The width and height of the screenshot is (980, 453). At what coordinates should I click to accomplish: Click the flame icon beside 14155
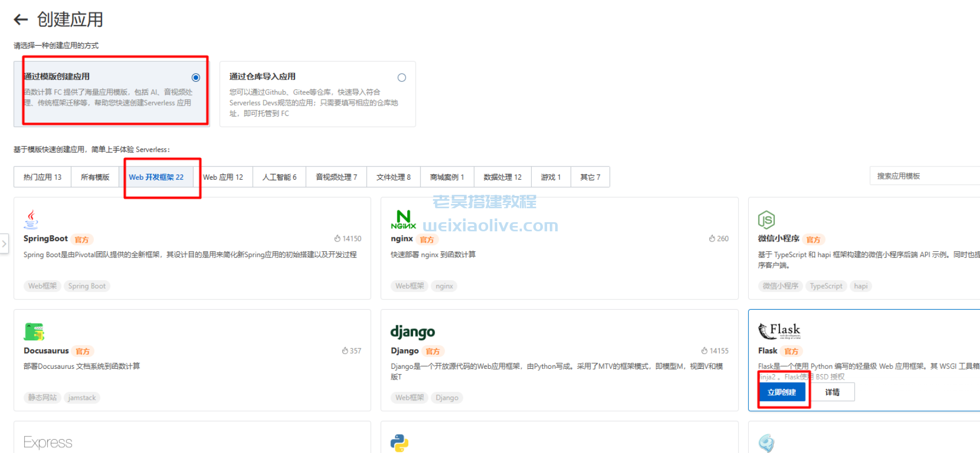coord(704,350)
